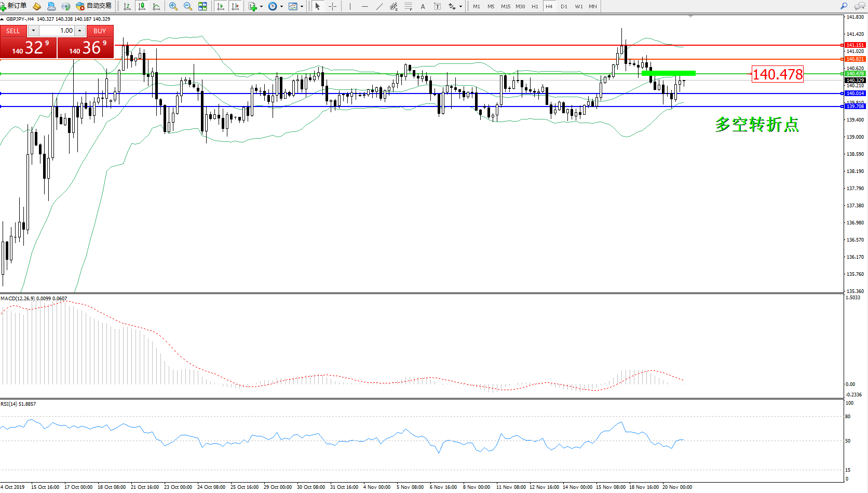Select the Crosshair tool
Viewport: 868px width, 493px height.
pyautogui.click(x=333, y=6)
